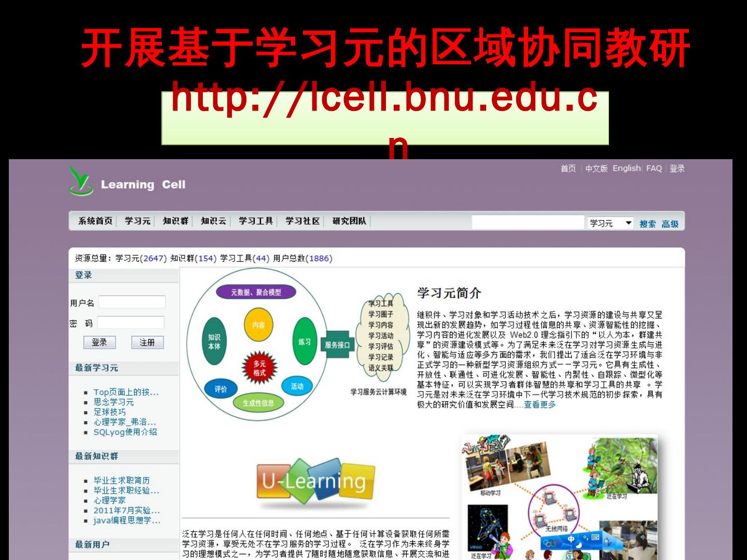Click the 学习服务云计算环境 caption

(379, 392)
